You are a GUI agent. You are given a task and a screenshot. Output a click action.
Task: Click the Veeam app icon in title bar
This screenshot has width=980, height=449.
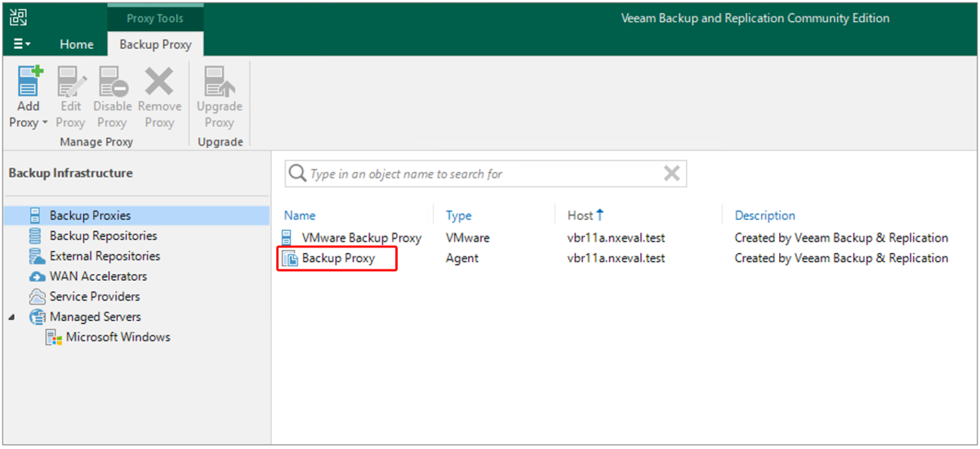tap(18, 17)
